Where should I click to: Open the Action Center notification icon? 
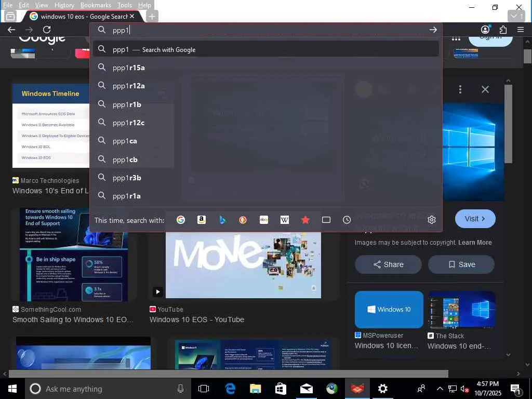[x=516, y=389]
